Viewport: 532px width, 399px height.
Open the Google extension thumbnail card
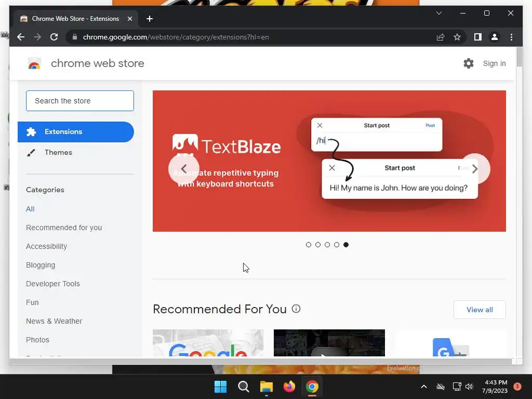[208, 343]
